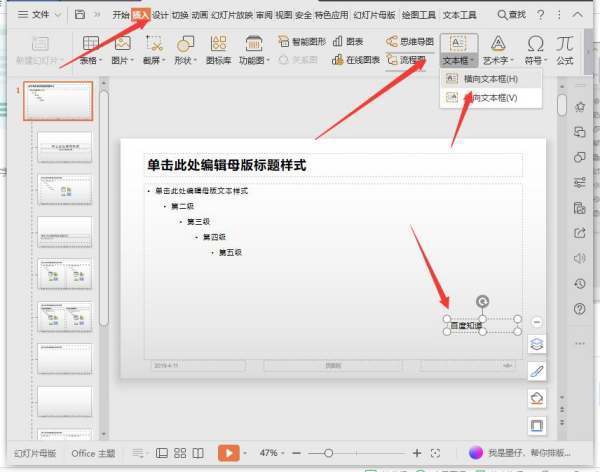The height and width of the screenshot is (472, 600).
Task: Expand the 文本框 (Text Box) dropdown
Action: 458,61
